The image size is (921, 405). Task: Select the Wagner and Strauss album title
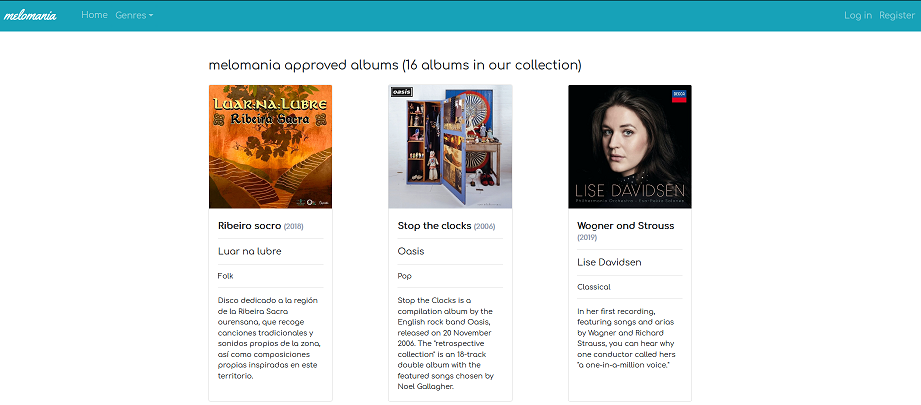pos(626,225)
